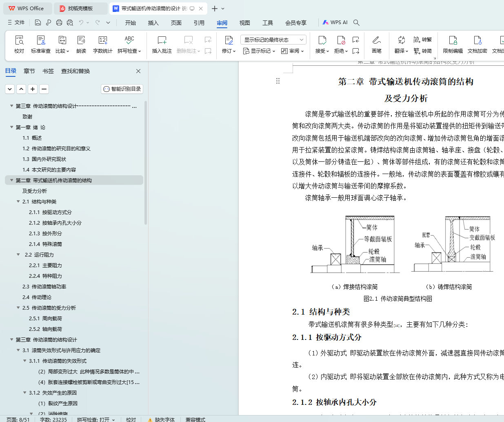
Task: Click the outline minus (demote level) button
Action: [44, 89]
